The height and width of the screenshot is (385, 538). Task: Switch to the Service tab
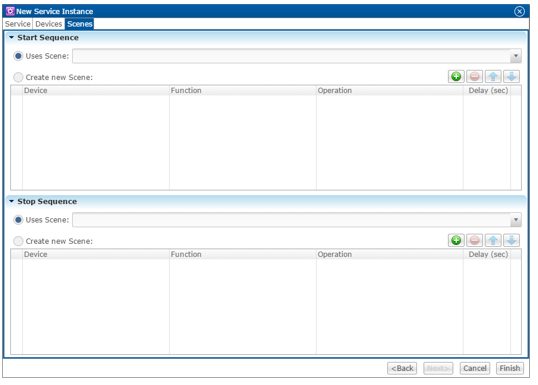click(x=18, y=24)
